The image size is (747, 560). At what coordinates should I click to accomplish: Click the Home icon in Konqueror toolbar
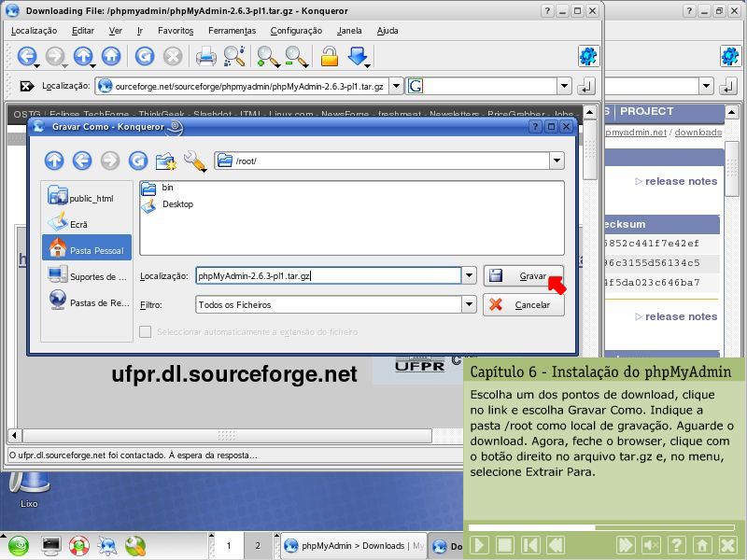click(111, 57)
